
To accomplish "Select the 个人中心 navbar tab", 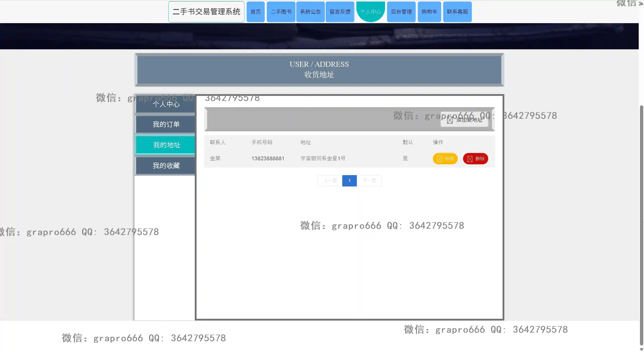I will click(370, 12).
